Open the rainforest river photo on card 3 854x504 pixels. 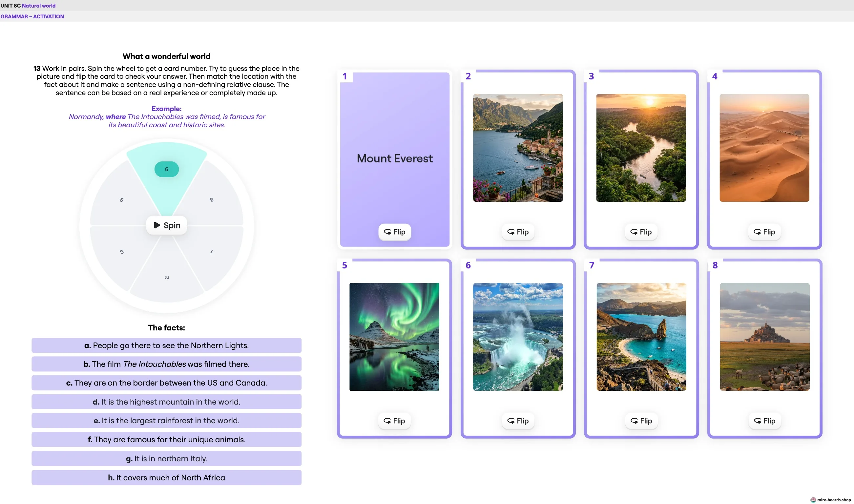(641, 148)
